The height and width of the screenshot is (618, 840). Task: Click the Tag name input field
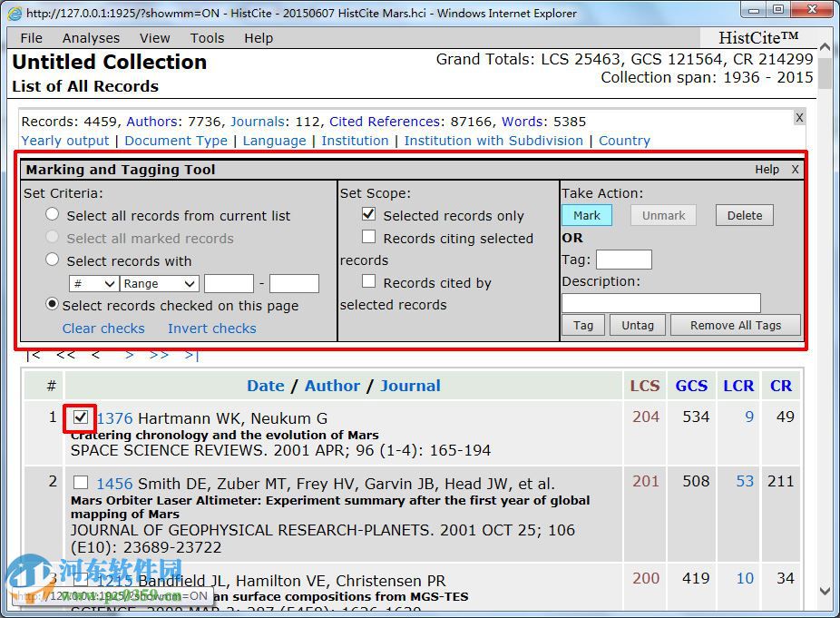click(623, 260)
